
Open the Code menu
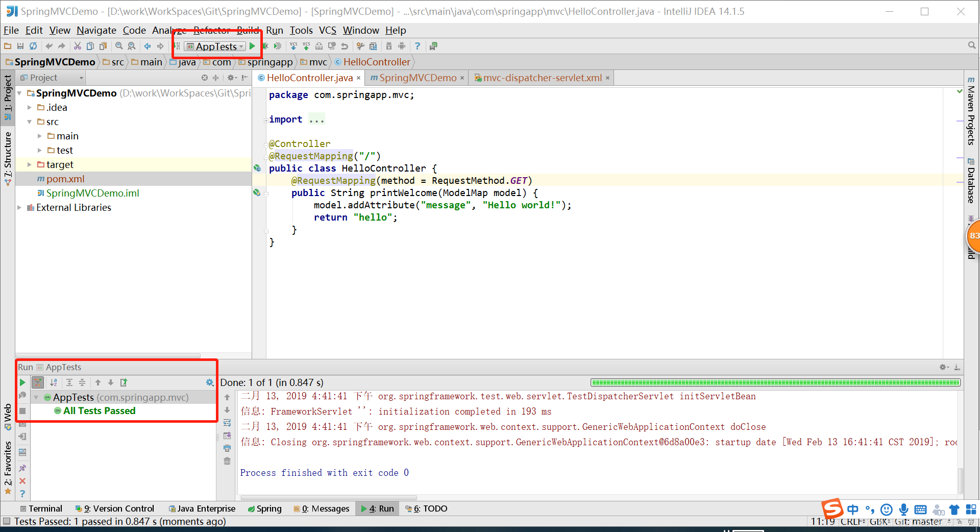coord(134,31)
